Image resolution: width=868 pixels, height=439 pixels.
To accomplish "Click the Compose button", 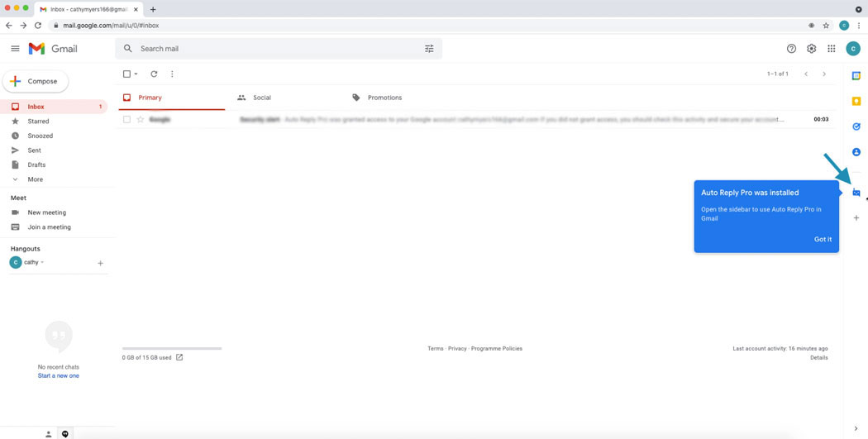I will click(36, 81).
